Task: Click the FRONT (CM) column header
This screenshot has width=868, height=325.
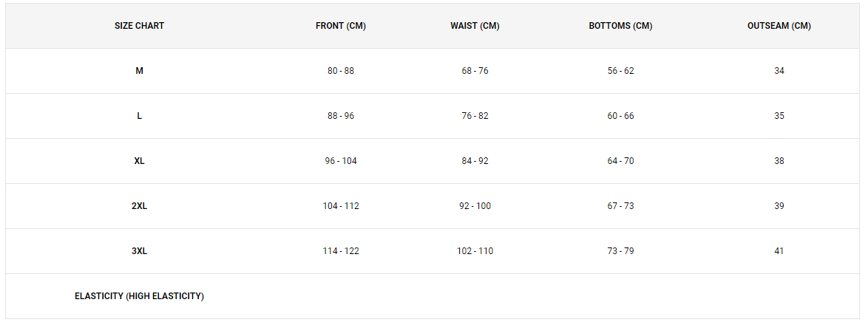Action: tap(341, 26)
